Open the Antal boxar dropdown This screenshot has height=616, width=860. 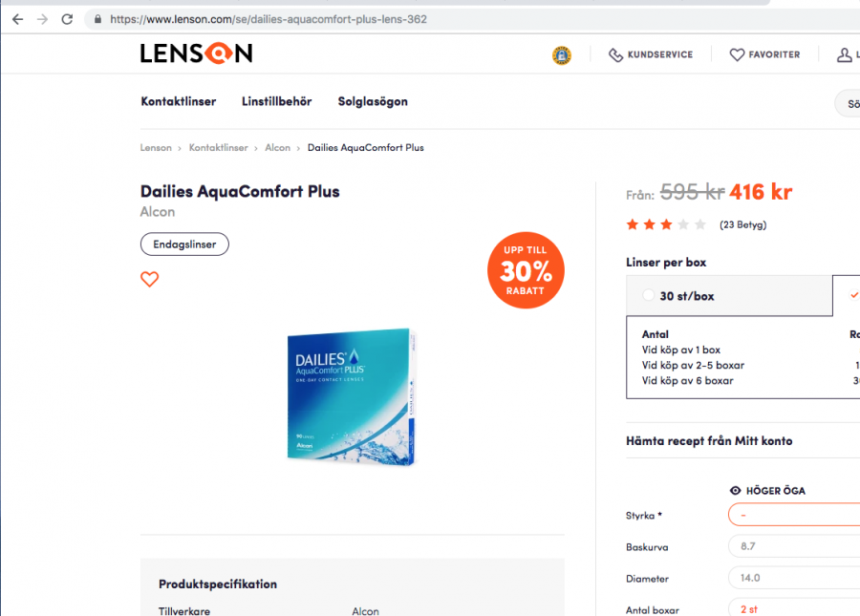coord(793,608)
